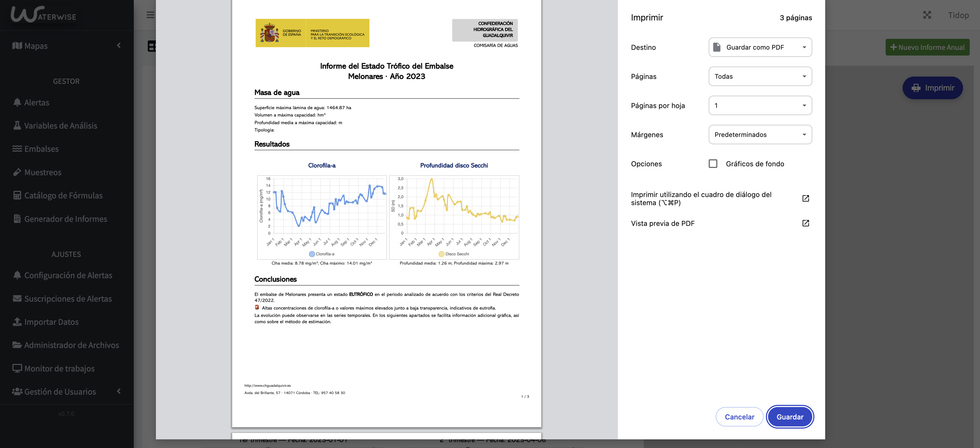Open the Destino dropdown
Screen dimensions: 980x448
click(x=760, y=47)
